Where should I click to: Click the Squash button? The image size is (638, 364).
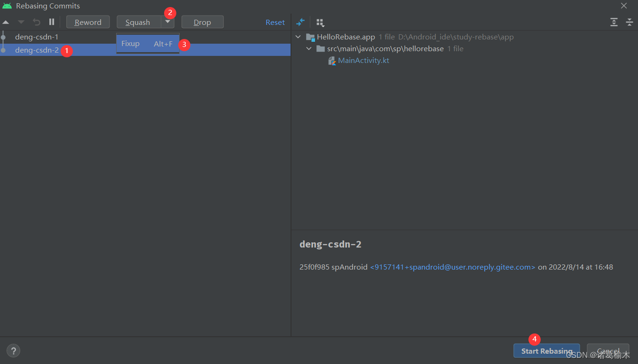tap(139, 22)
